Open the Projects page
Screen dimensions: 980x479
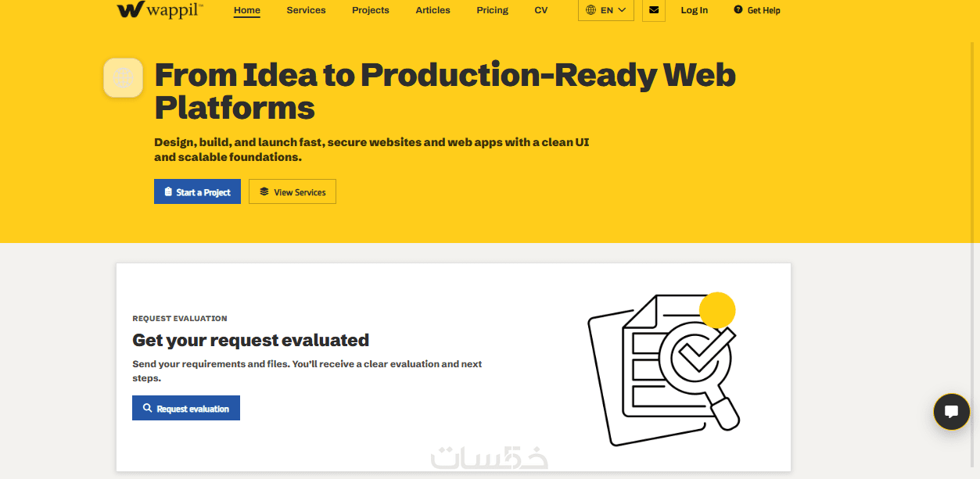coord(371,10)
